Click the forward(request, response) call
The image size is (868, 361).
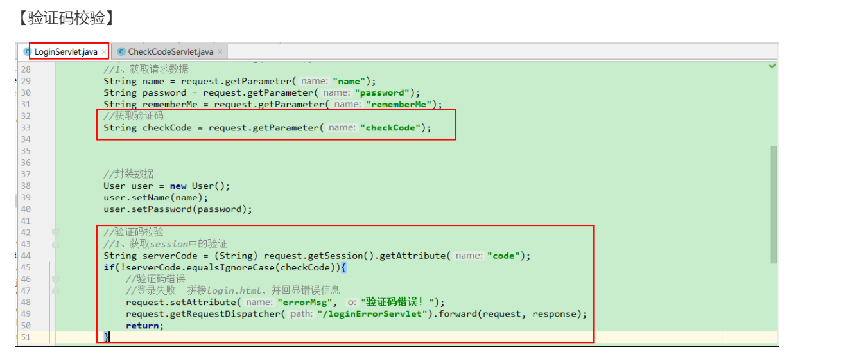(510, 313)
